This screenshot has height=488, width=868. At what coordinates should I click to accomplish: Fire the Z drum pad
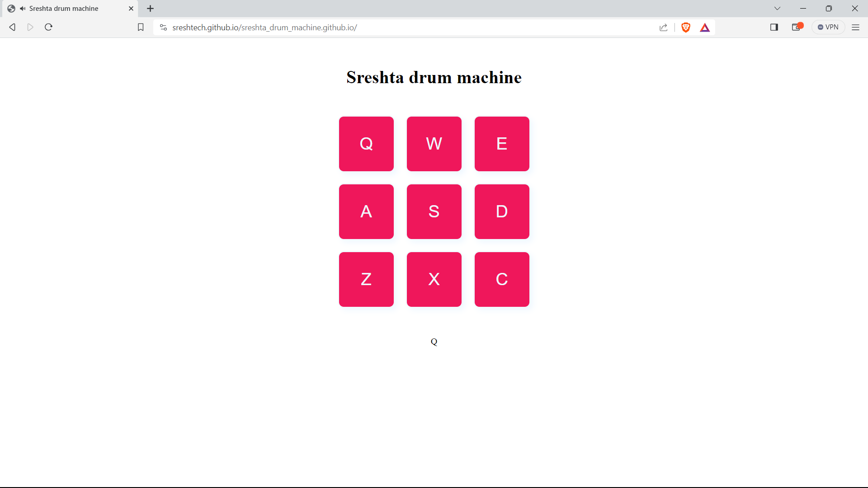pos(366,279)
